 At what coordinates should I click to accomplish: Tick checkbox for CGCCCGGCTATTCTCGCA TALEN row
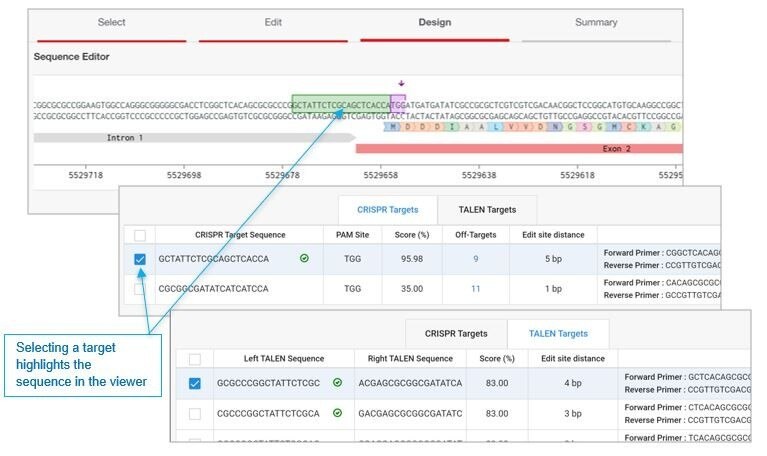pyautogui.click(x=195, y=412)
